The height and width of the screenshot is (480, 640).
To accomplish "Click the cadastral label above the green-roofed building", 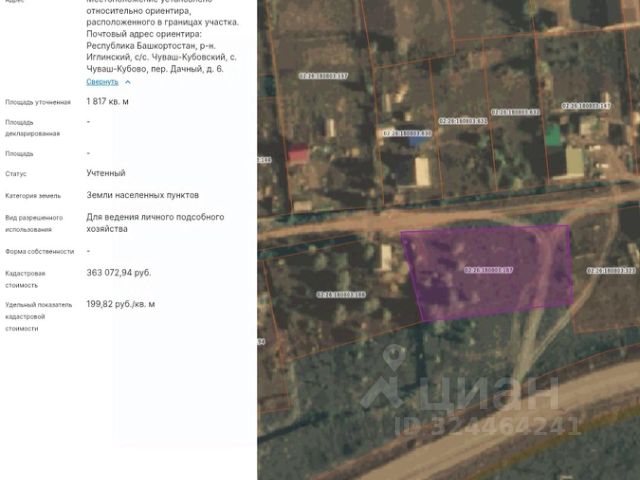I will pos(586,106).
